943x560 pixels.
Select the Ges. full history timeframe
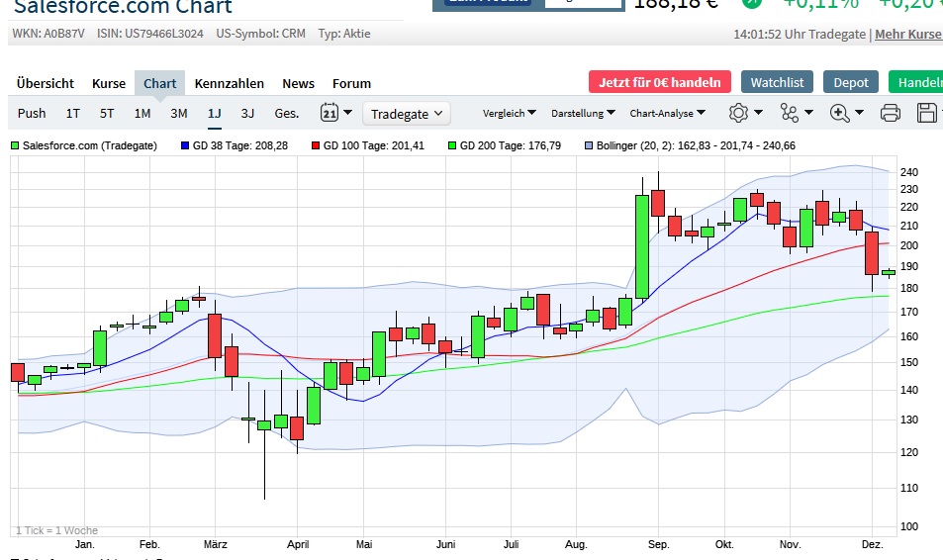click(x=287, y=113)
